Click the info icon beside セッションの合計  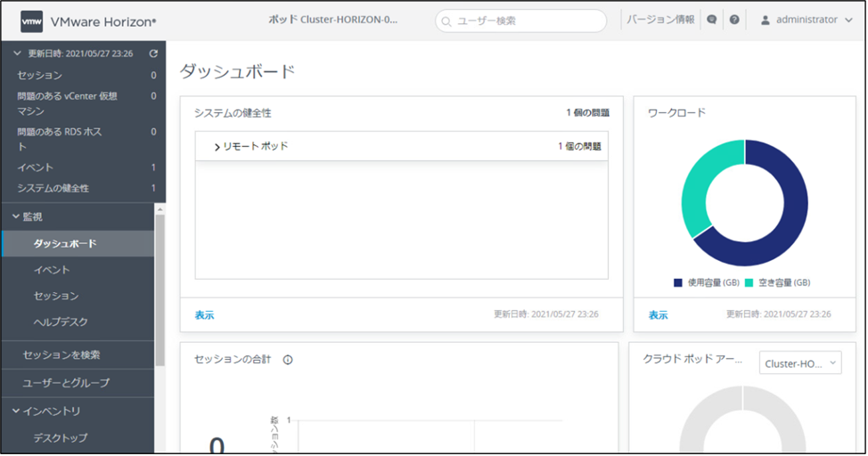point(288,360)
